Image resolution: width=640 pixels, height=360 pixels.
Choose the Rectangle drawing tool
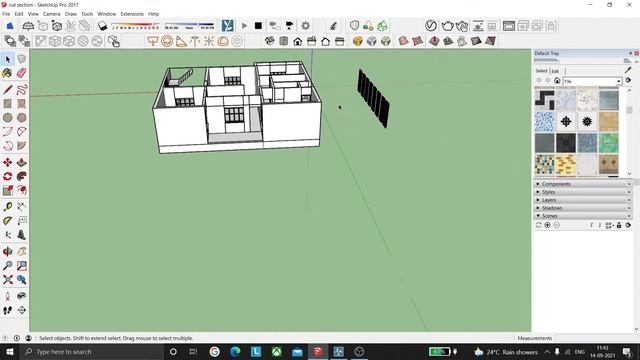click(7, 104)
